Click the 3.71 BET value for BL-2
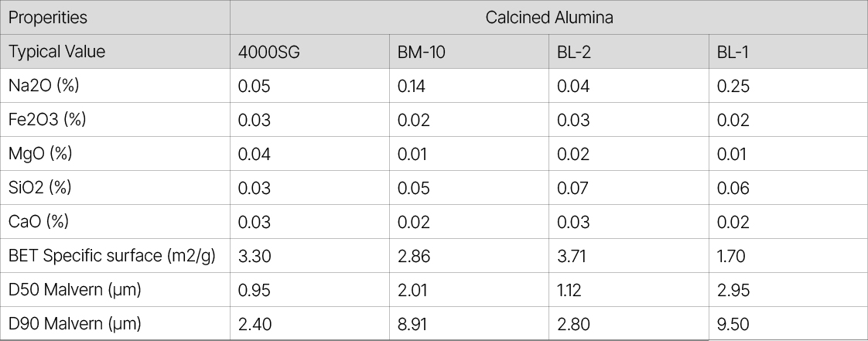Screen dimensions: 868x341 pyautogui.click(x=572, y=256)
